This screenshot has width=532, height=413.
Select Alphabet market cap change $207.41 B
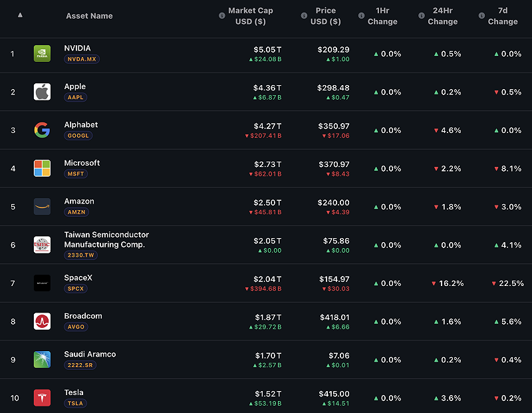coord(263,136)
